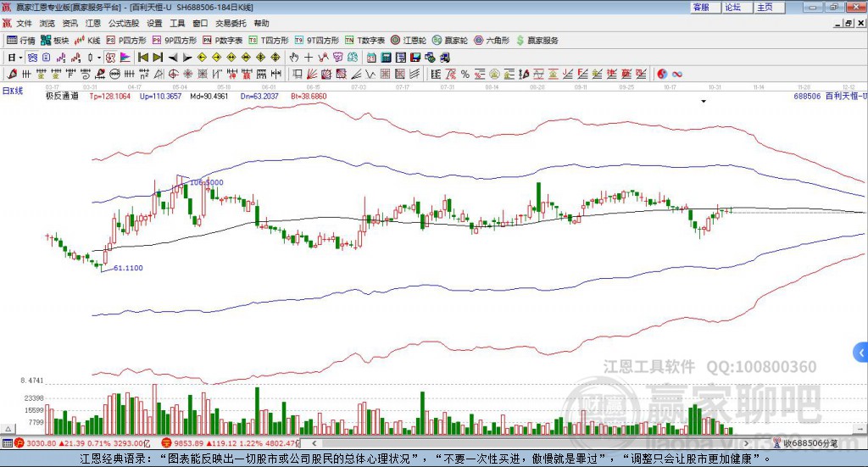This screenshot has width=868, height=467.
Task: Open the 9T四方形 tool
Action: click(317, 41)
